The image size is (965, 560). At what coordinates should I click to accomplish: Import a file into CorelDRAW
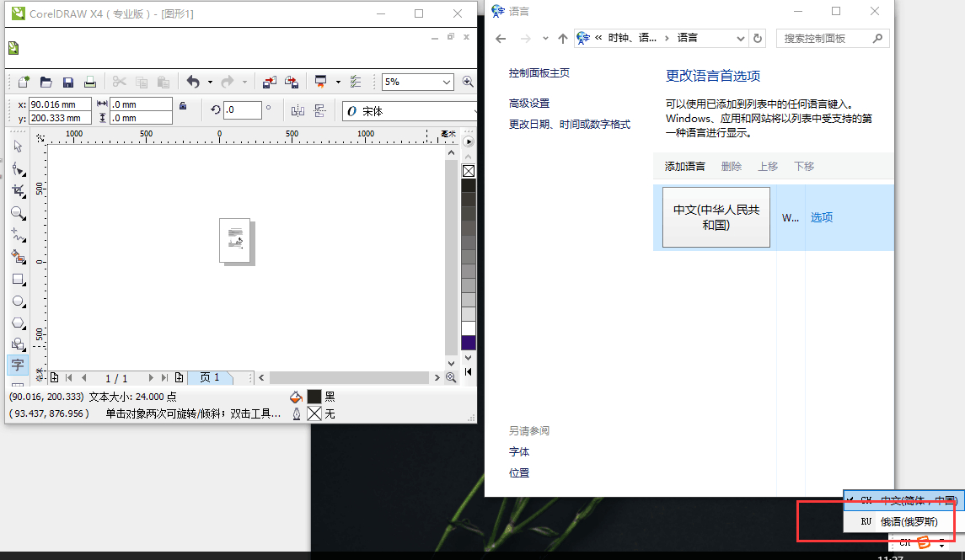[x=269, y=82]
